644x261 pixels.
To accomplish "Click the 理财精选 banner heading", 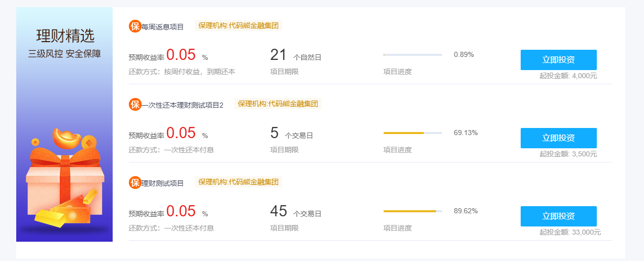I will pyautogui.click(x=65, y=36).
